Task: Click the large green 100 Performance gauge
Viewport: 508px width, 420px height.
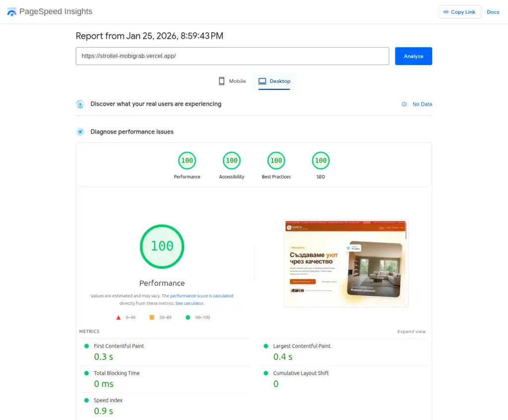Action: 162,246
